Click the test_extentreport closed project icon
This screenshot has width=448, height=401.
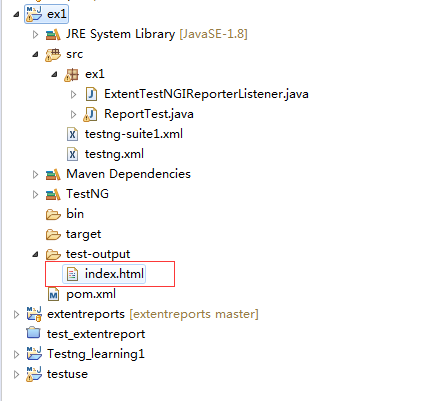coord(33,333)
